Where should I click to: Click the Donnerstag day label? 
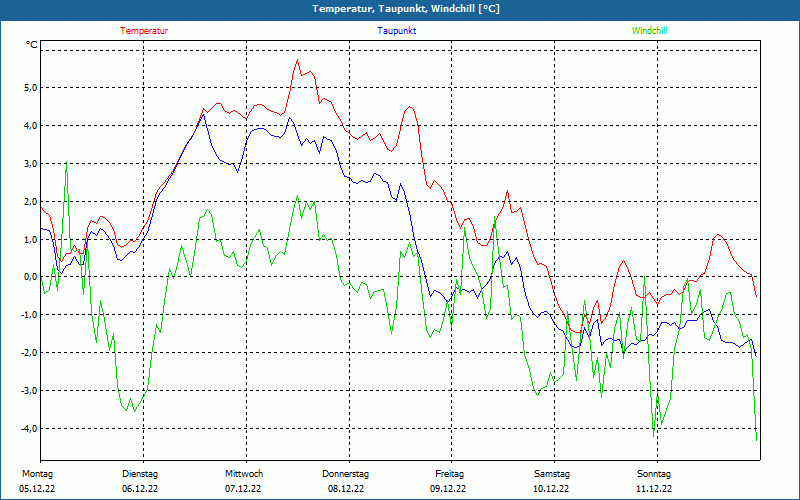point(345,474)
